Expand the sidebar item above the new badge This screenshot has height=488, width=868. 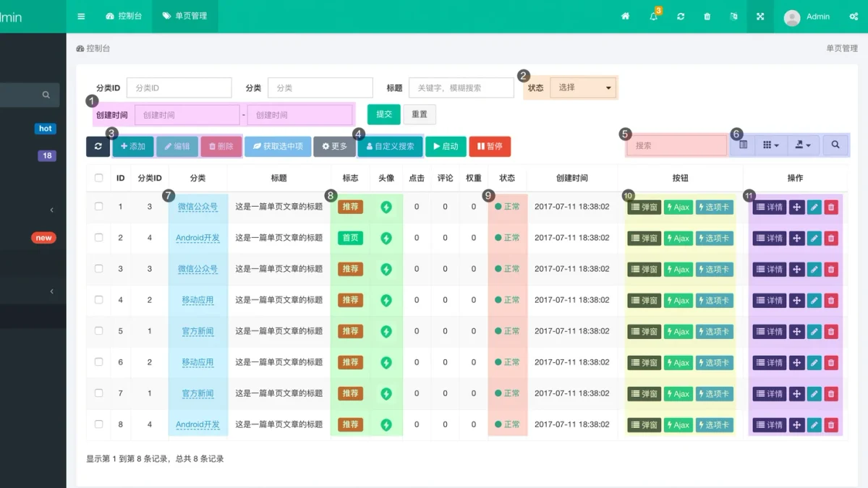[52, 210]
